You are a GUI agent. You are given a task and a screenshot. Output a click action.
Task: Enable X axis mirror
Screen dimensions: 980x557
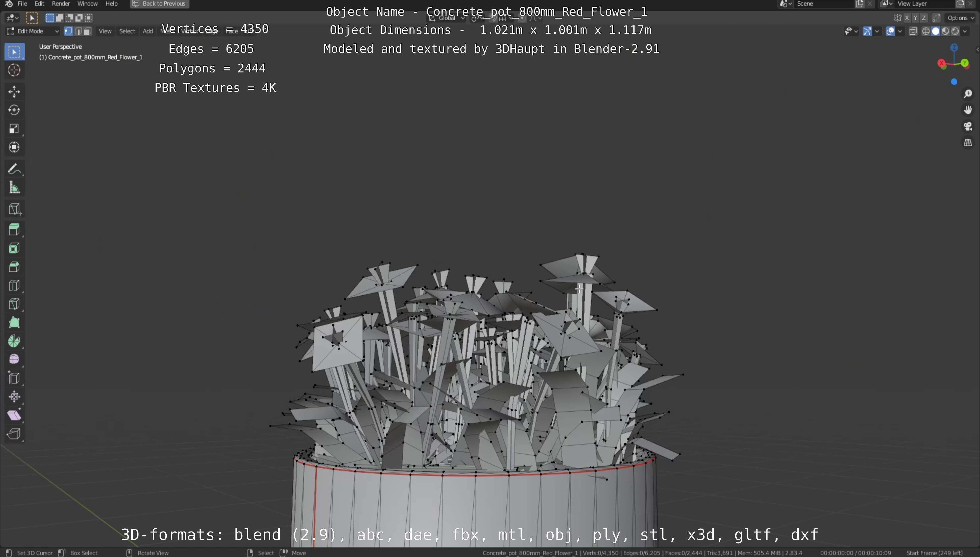[907, 18]
